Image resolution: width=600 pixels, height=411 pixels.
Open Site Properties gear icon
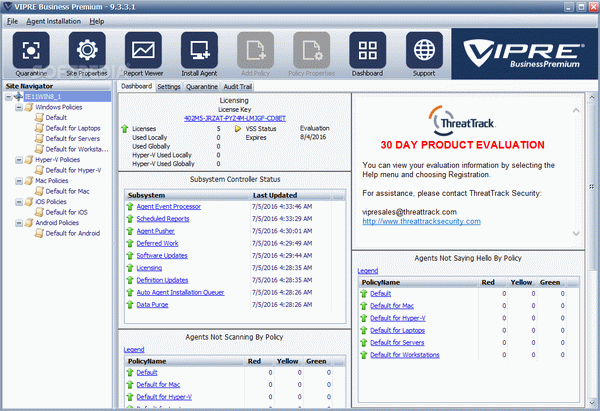point(87,50)
